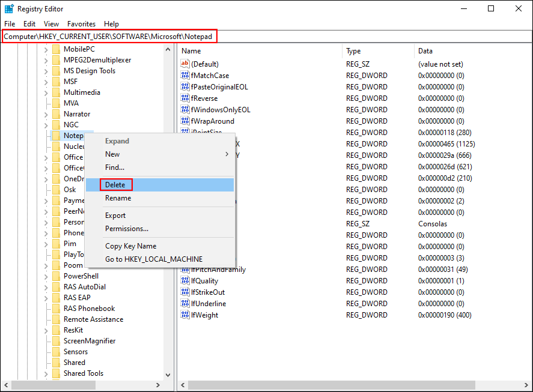Click the Shared Tools folder icon
Image resolution: width=533 pixels, height=392 pixels.
56,373
